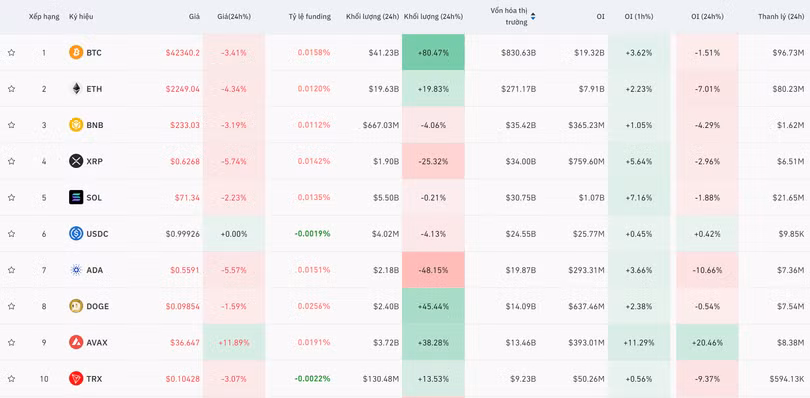Click SOL OI (1h%) +7.16%
This screenshot has height=398, width=810.
[639, 197]
